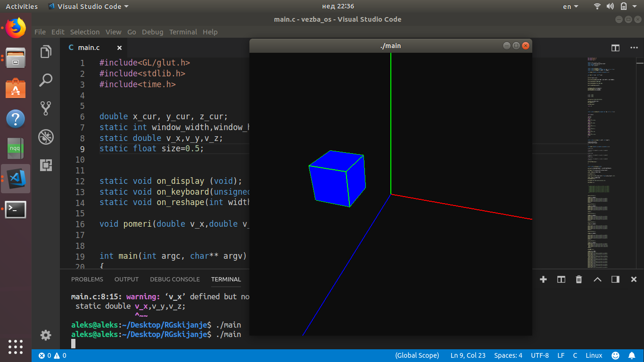Open the Debug menu
The width and height of the screenshot is (644, 362).
(x=152, y=32)
